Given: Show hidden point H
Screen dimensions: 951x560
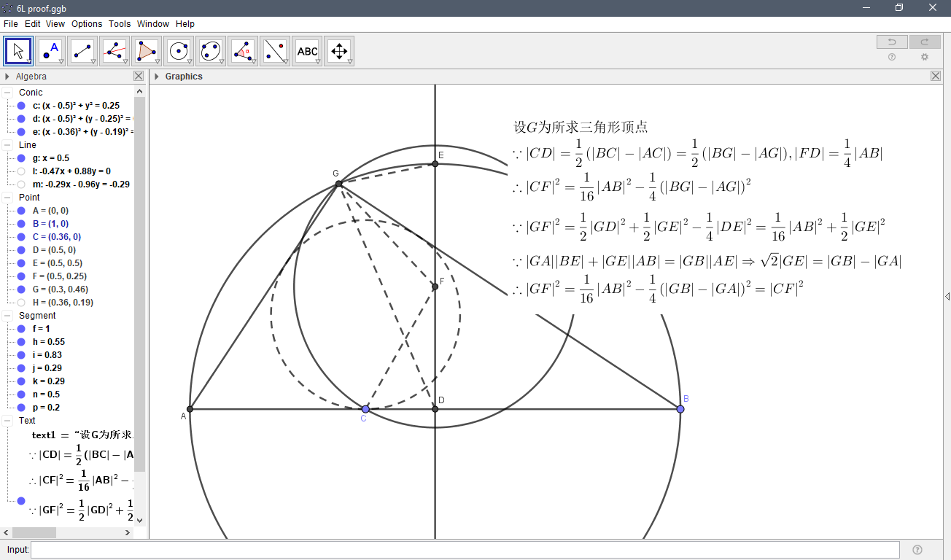Looking at the screenshot, I should [x=21, y=303].
